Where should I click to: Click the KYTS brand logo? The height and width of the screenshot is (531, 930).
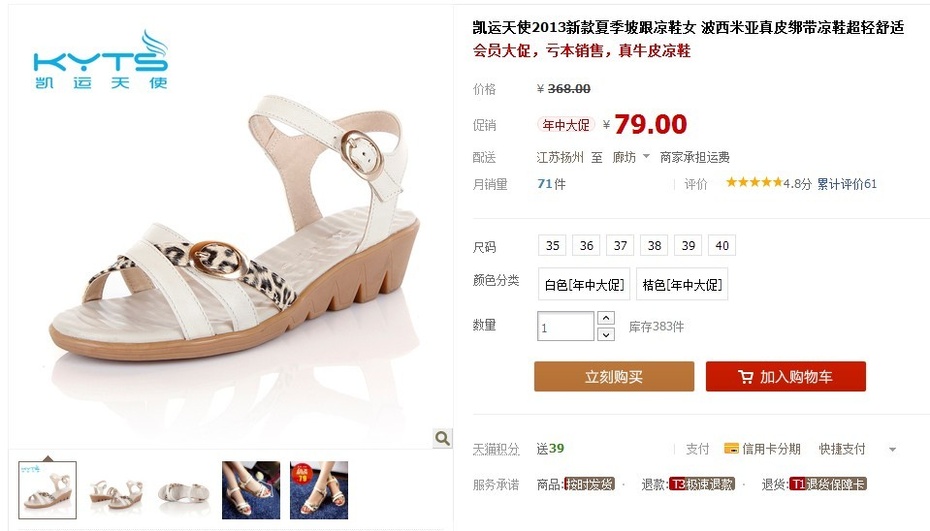click(x=101, y=60)
